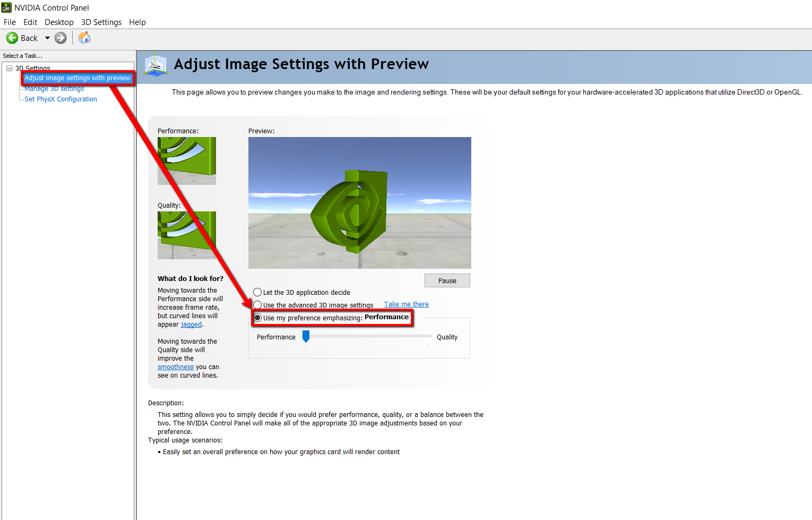This screenshot has width=812, height=520.
Task: Click the Performance-Quality slider handle
Action: tap(306, 336)
